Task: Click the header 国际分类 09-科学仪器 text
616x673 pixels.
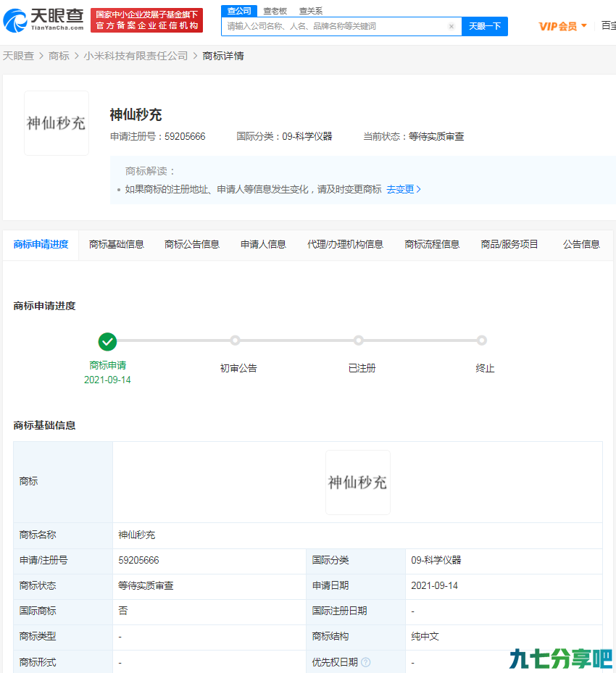Action: tap(284, 136)
